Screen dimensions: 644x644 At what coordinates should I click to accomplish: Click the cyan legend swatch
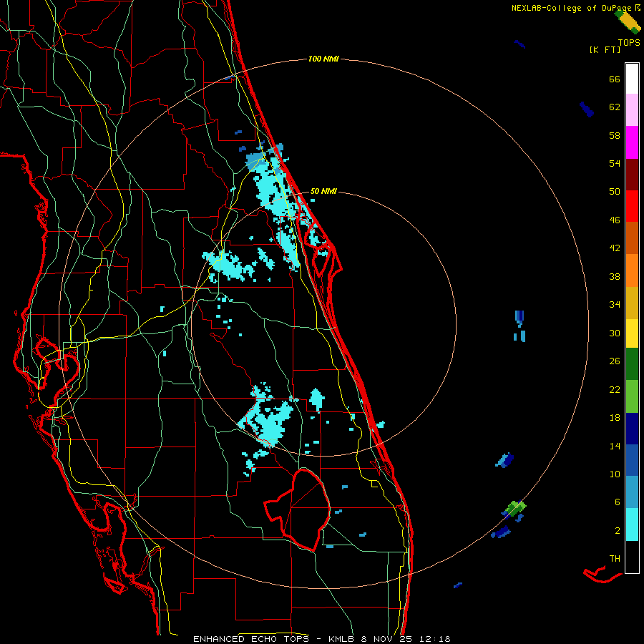pos(632,525)
